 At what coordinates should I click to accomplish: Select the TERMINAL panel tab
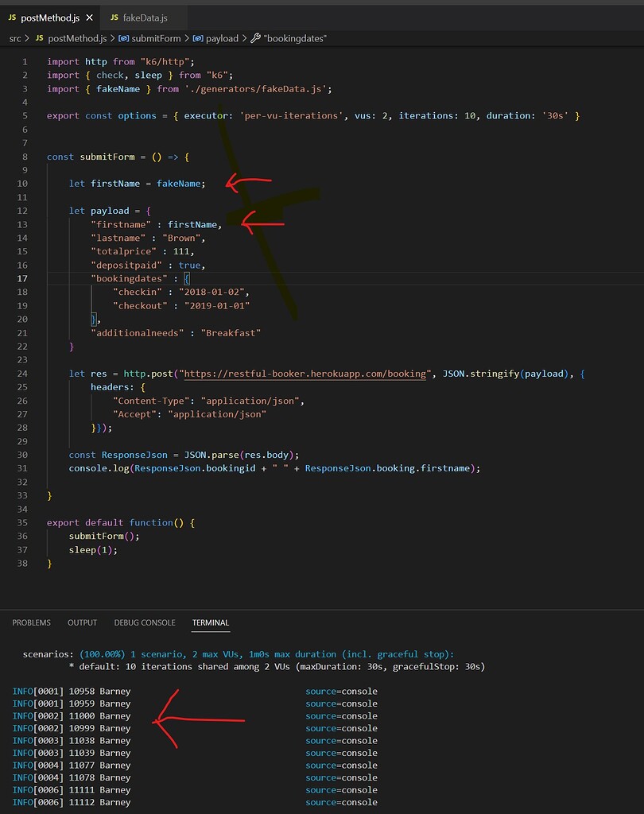click(x=211, y=622)
